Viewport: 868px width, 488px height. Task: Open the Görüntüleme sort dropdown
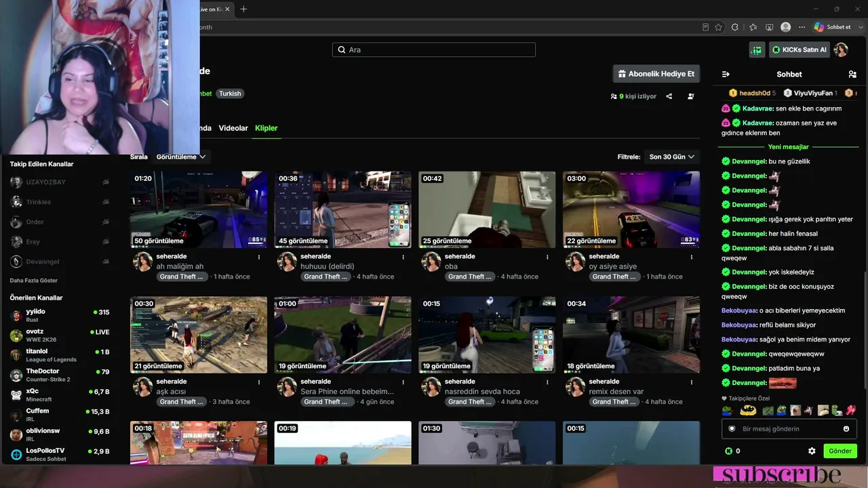coord(181,157)
